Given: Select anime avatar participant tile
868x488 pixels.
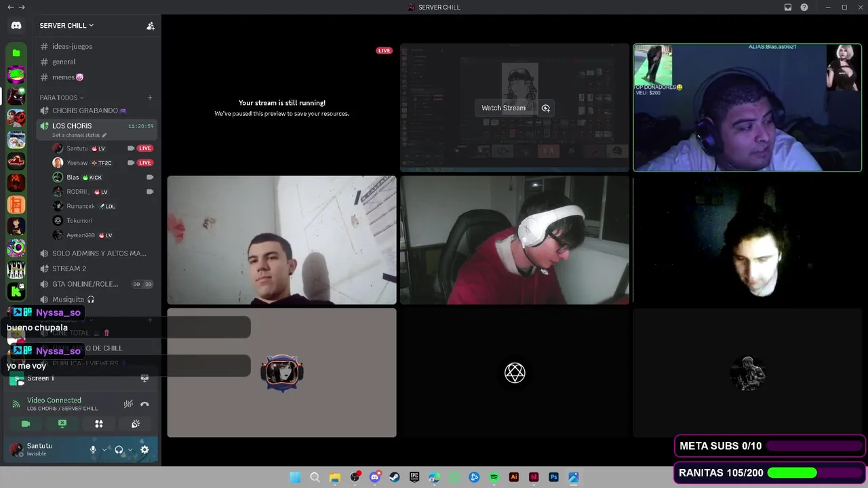Looking at the screenshot, I should coord(282,373).
